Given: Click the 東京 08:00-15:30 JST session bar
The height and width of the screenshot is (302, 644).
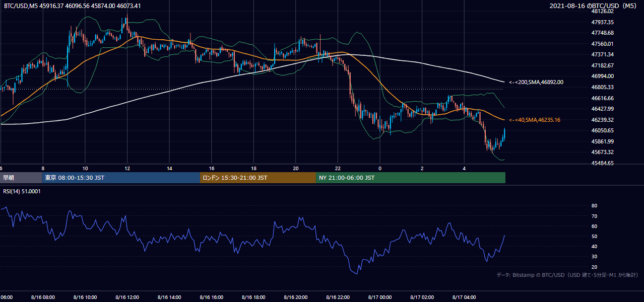Looking at the screenshot, I should (121, 178).
